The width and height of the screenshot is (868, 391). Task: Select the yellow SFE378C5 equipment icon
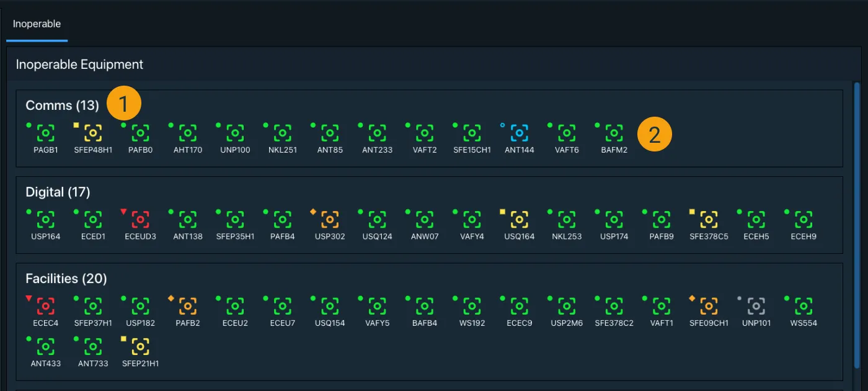[x=709, y=219]
